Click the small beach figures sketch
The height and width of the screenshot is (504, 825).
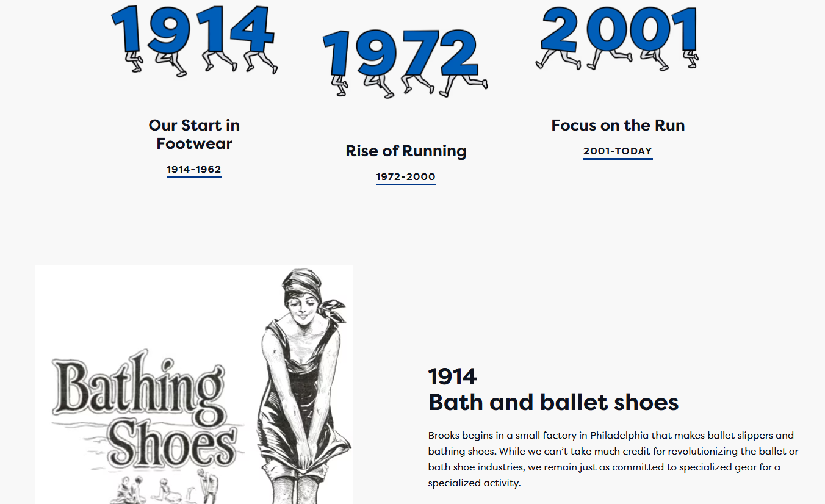click(165, 488)
